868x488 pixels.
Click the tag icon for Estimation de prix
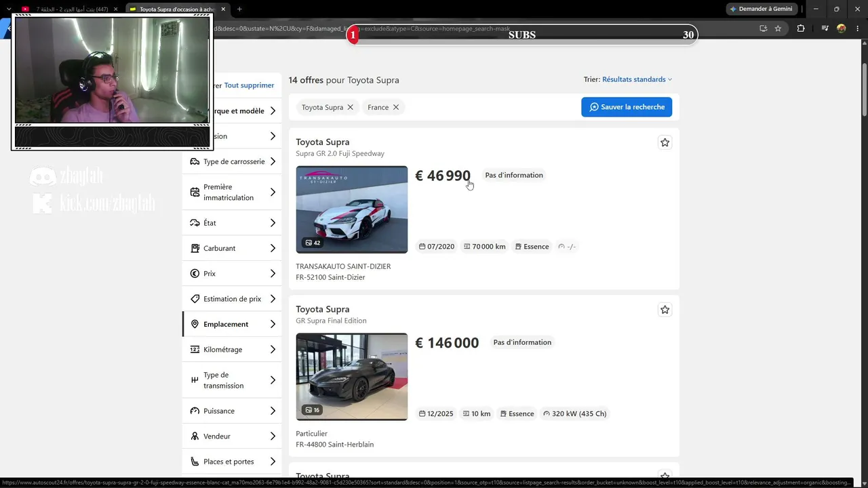pyautogui.click(x=195, y=299)
